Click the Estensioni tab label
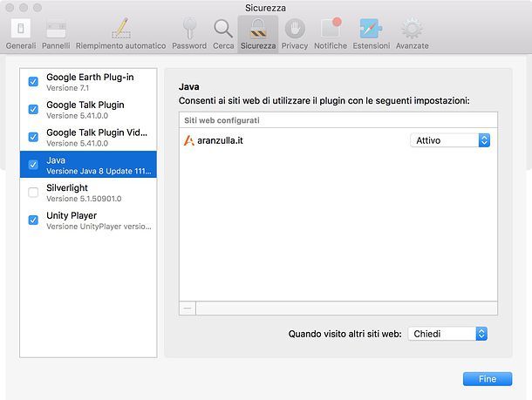The width and height of the screenshot is (532, 400). (372, 46)
